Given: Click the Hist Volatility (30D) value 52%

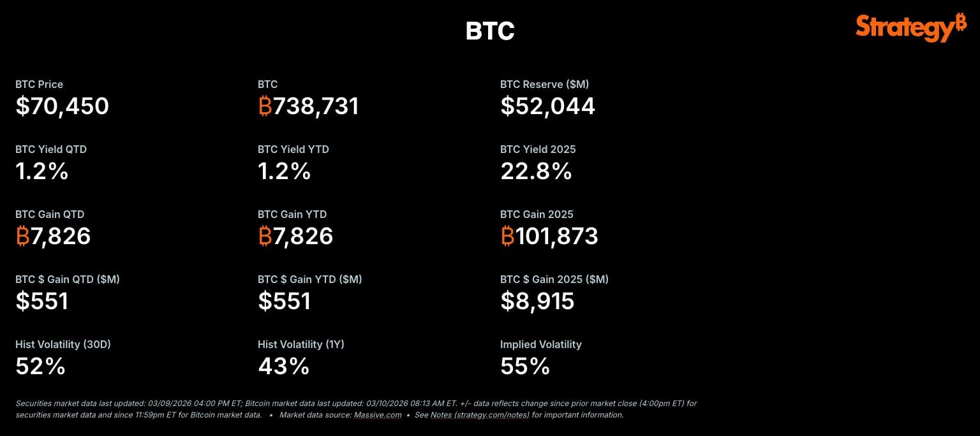Looking at the screenshot, I should pyautogui.click(x=40, y=367).
